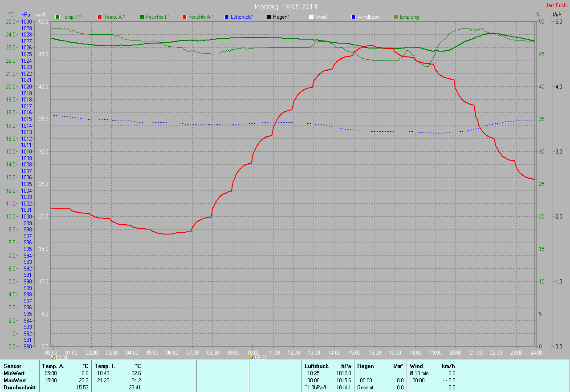Click the indoor average value '23.41'

click(135, 388)
